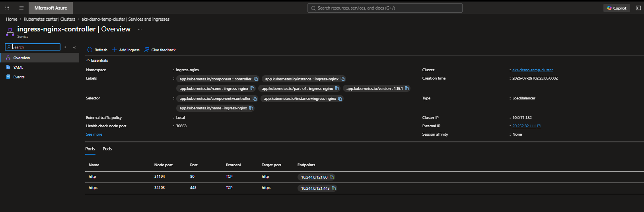Focus the sidebar Search field
This screenshot has width=644, height=212.
(x=33, y=47)
